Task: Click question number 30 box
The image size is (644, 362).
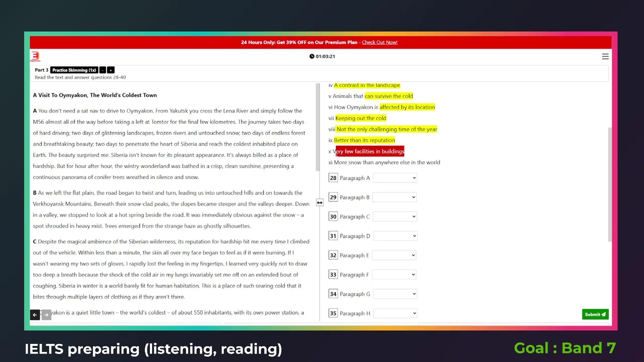Action: click(333, 217)
